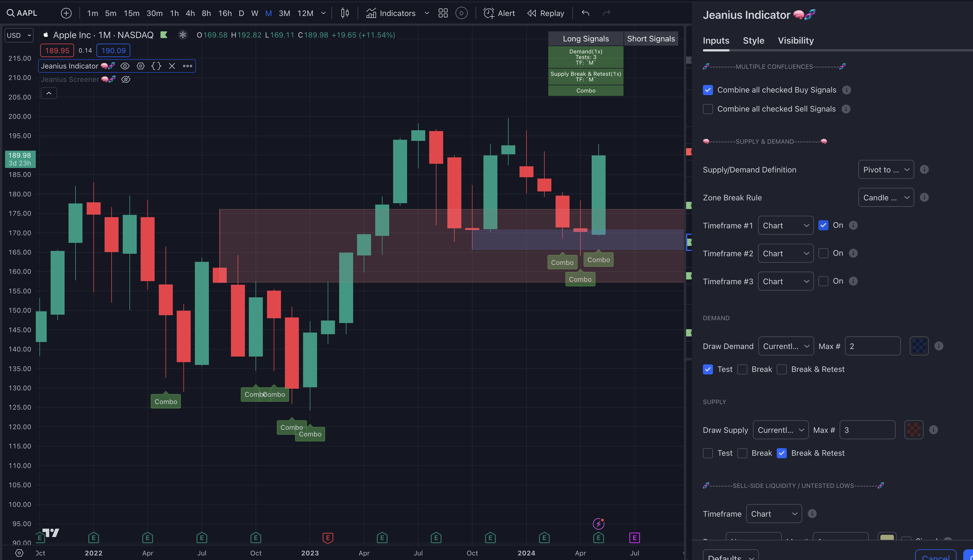Uncheck Combine all checked Buy Signals
Image resolution: width=973 pixels, height=560 pixels.
[708, 90]
